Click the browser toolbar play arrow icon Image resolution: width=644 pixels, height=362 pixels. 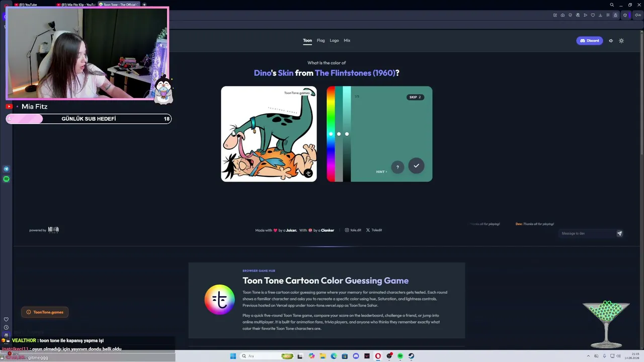[x=585, y=15]
